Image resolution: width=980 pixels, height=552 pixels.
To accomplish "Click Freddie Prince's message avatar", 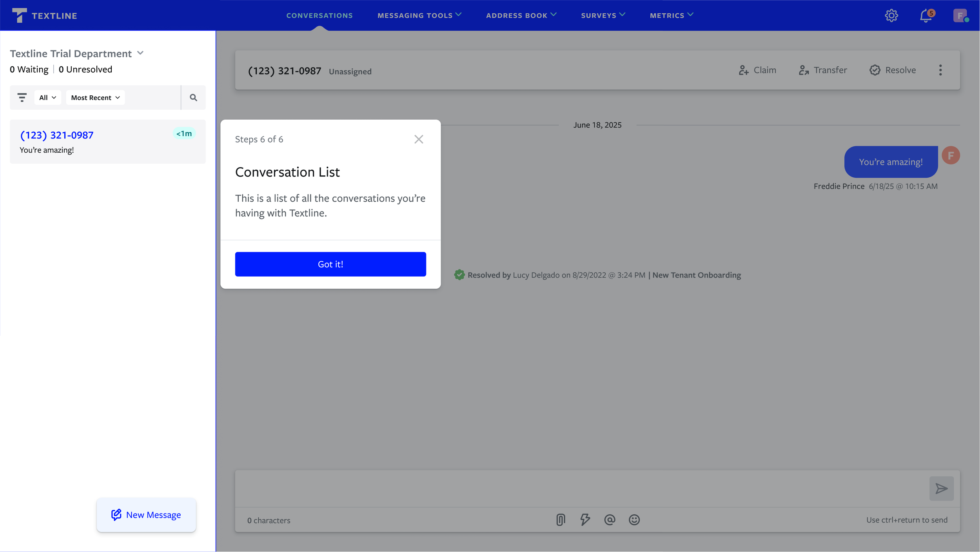I will point(951,155).
